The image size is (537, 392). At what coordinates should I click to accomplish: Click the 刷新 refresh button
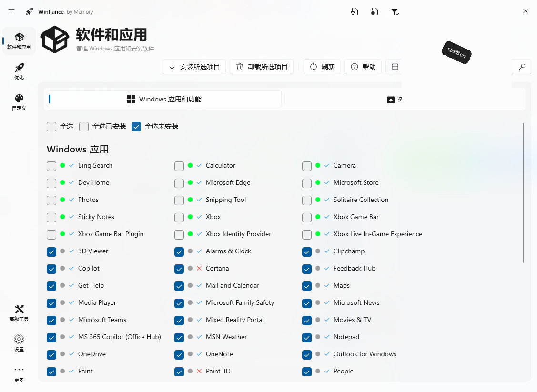[322, 67]
